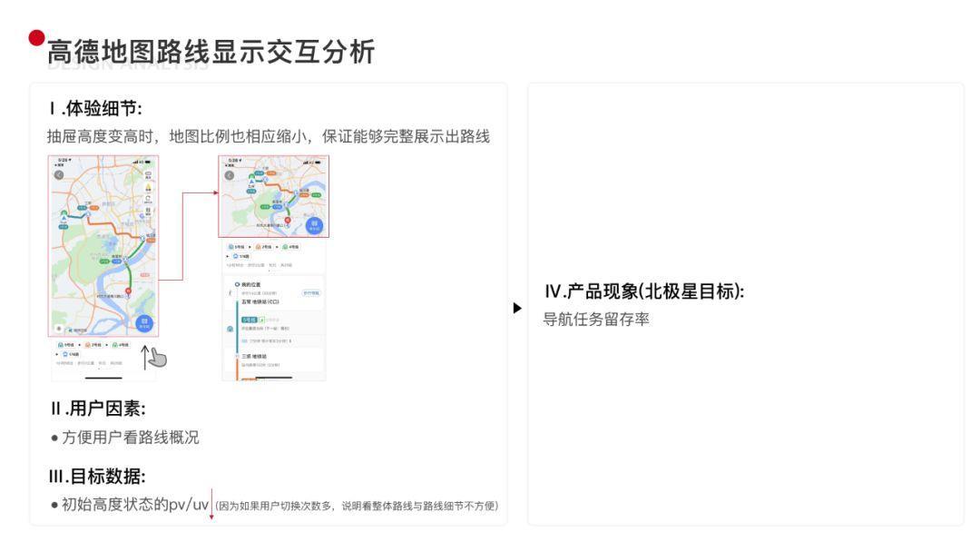980x552 pixels.
Task: Click heading Ⅰ.体验细节
Action: (95, 109)
